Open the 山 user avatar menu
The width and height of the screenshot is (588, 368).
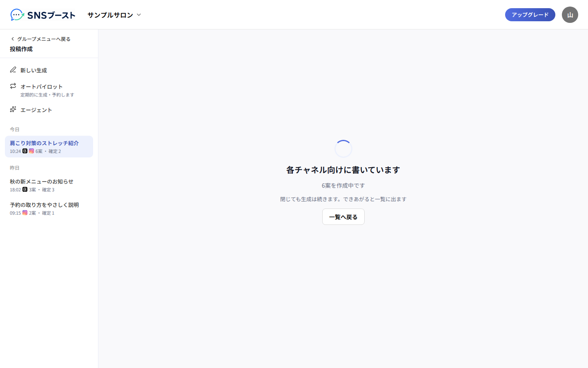click(570, 15)
